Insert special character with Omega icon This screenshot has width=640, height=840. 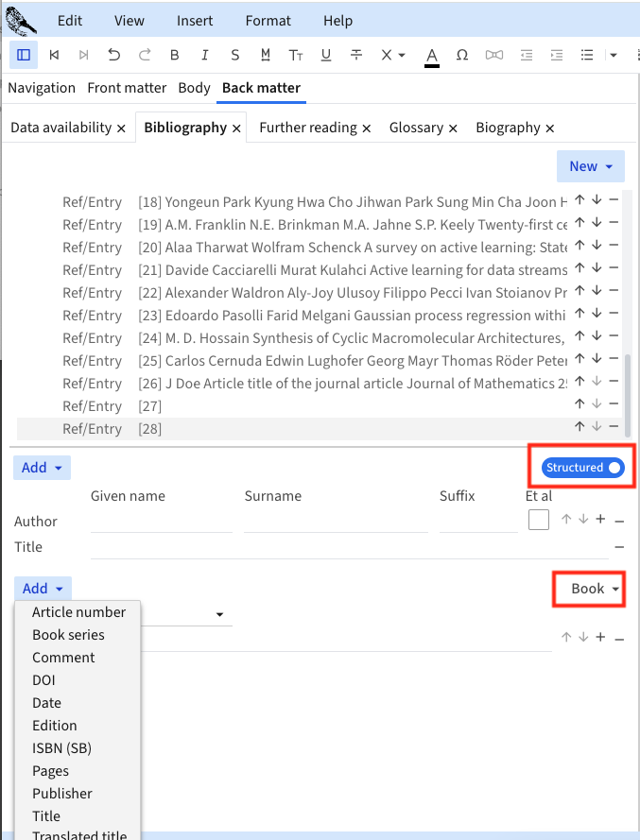point(462,55)
